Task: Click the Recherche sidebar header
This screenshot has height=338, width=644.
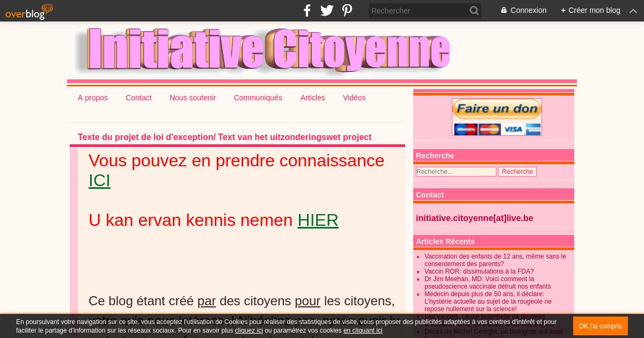Action: click(x=494, y=156)
